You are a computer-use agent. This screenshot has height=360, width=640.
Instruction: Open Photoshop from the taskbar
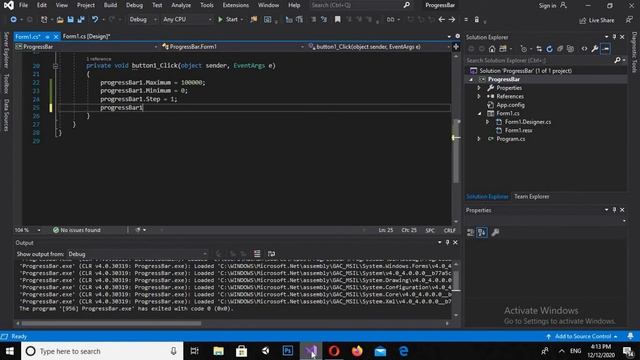pyautogui.click(x=288, y=351)
